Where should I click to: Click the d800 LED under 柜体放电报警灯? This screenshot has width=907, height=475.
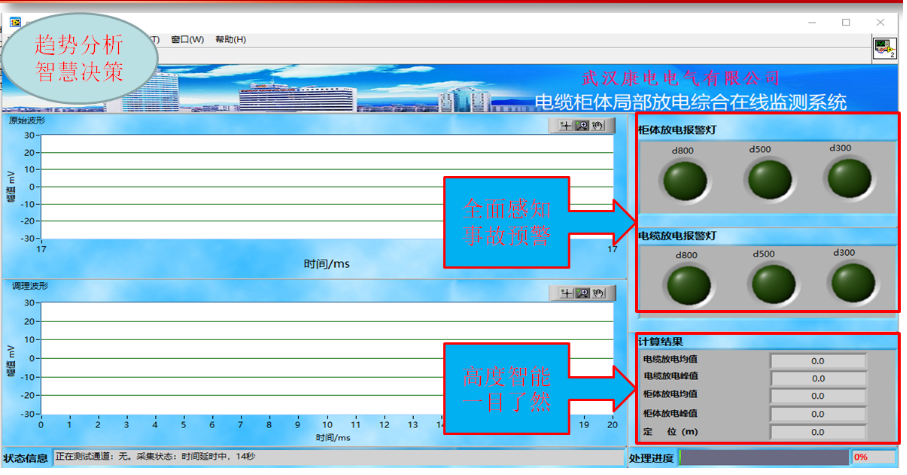(x=685, y=181)
